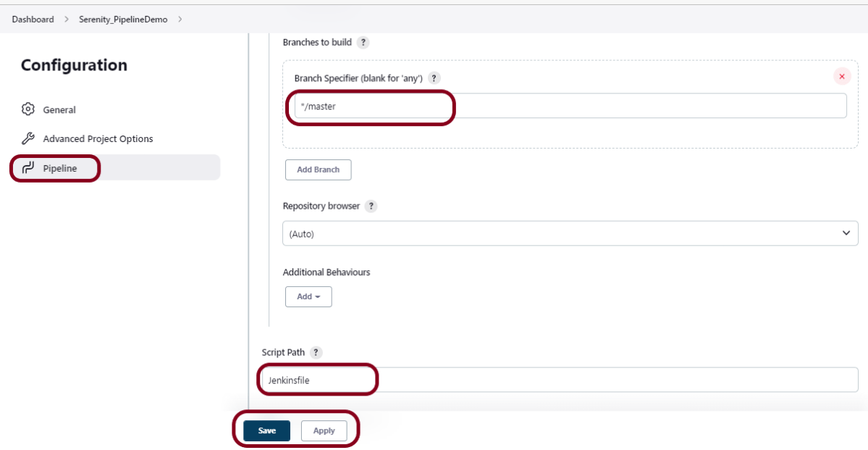The height and width of the screenshot is (450, 868).
Task: Open help icon next to Script Path
Action: [316, 353]
